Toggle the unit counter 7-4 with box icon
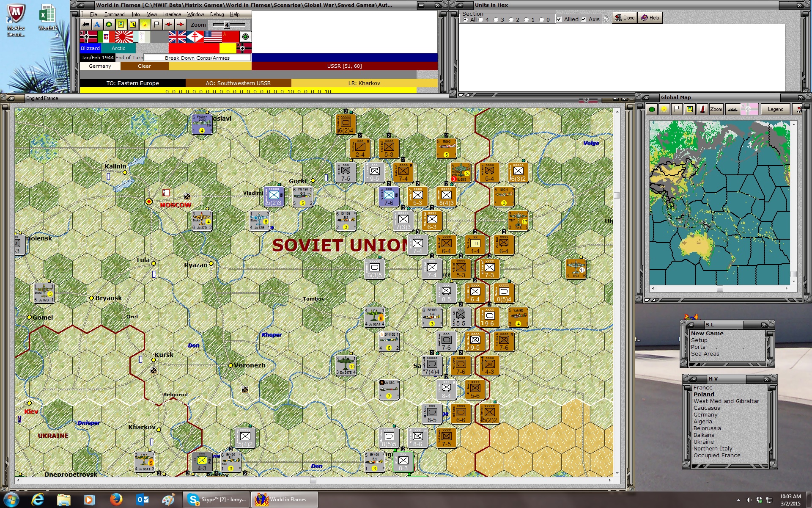The height and width of the screenshot is (508, 812). coord(121,25)
